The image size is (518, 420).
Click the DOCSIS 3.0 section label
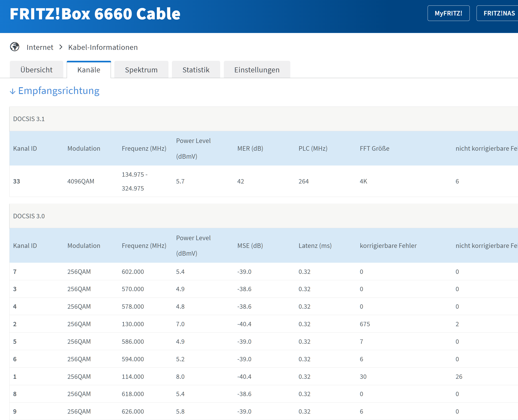(29, 216)
